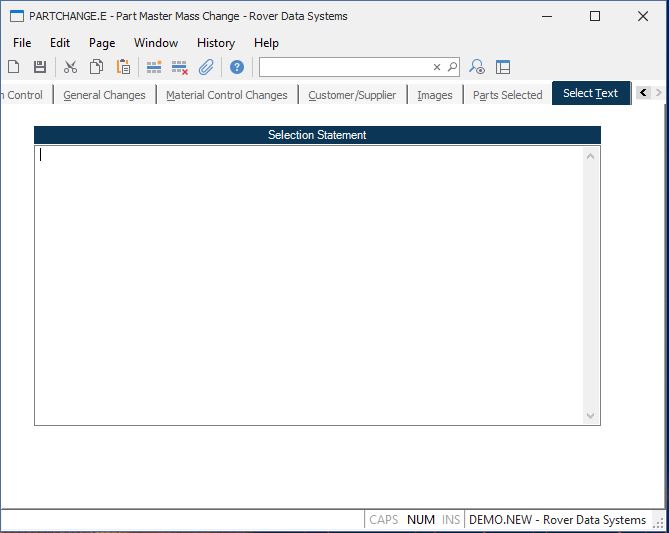Screen dimensions: 669x533
Task: Click the panel layout icon in toolbar
Action: (503, 67)
